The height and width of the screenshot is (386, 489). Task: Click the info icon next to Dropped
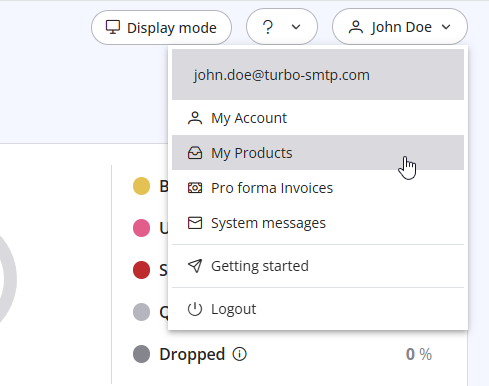[x=239, y=354]
